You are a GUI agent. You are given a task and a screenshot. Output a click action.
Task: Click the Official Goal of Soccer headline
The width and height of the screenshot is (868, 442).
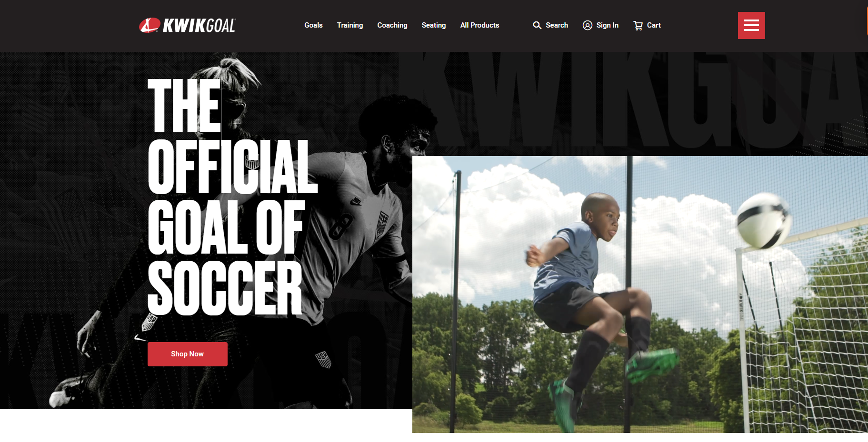click(232, 197)
